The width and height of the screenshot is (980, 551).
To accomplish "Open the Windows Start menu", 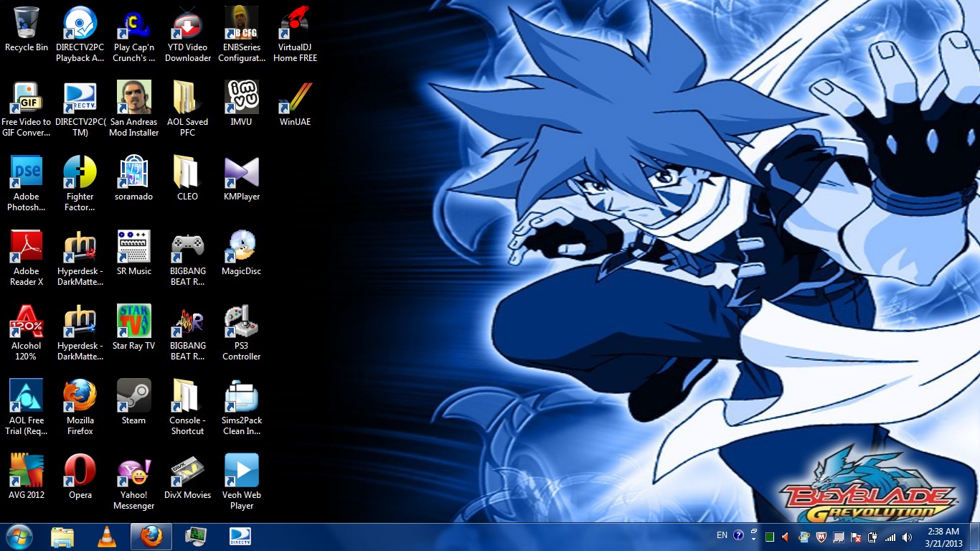I will tap(19, 537).
